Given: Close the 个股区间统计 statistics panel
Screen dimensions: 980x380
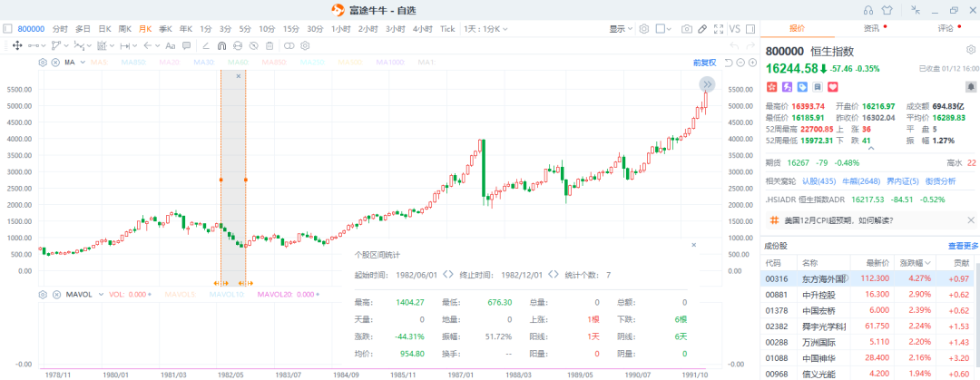Looking at the screenshot, I should [x=694, y=245].
